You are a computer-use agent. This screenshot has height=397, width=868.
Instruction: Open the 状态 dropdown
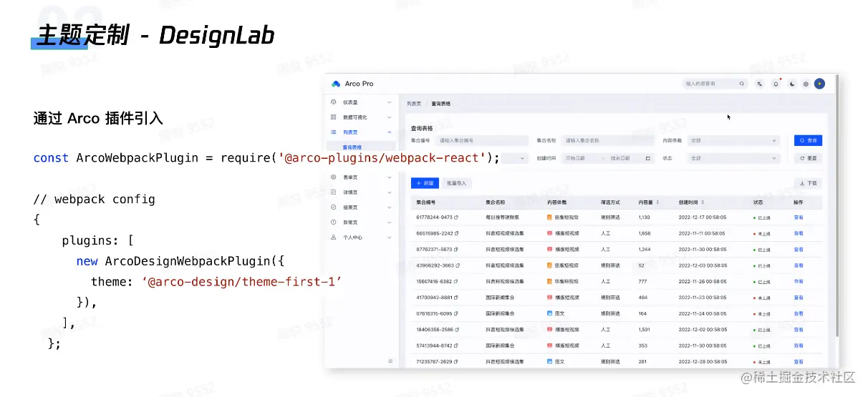coord(733,158)
